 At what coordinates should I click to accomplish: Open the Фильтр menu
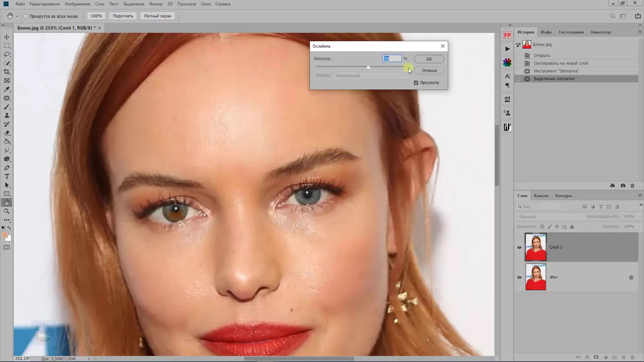click(x=156, y=4)
